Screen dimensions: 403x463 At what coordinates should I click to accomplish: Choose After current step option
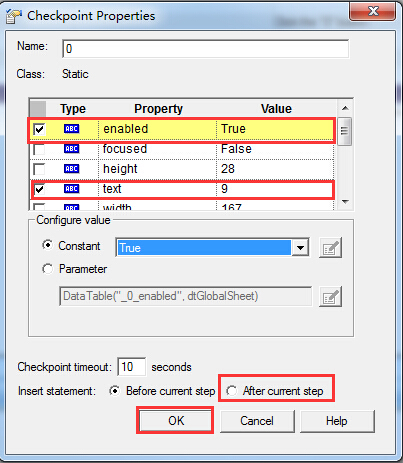click(231, 391)
